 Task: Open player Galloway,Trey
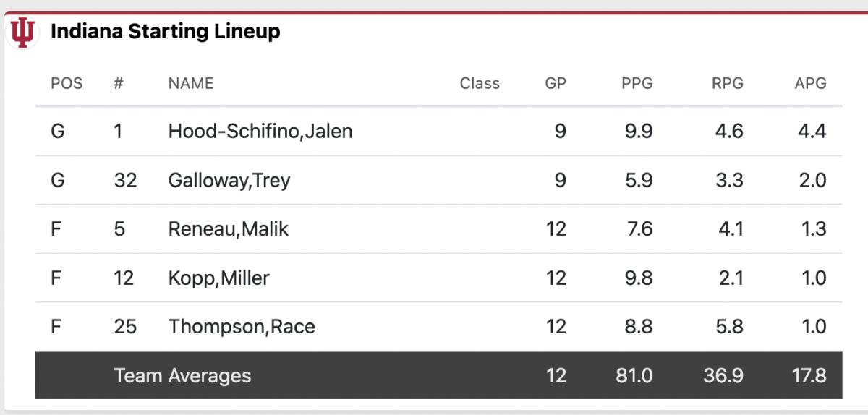(229, 181)
